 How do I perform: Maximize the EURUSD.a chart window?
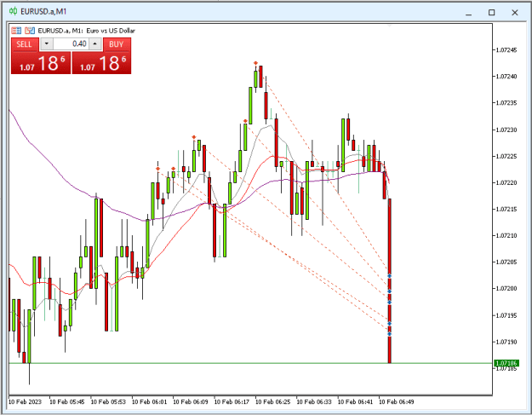(x=491, y=13)
